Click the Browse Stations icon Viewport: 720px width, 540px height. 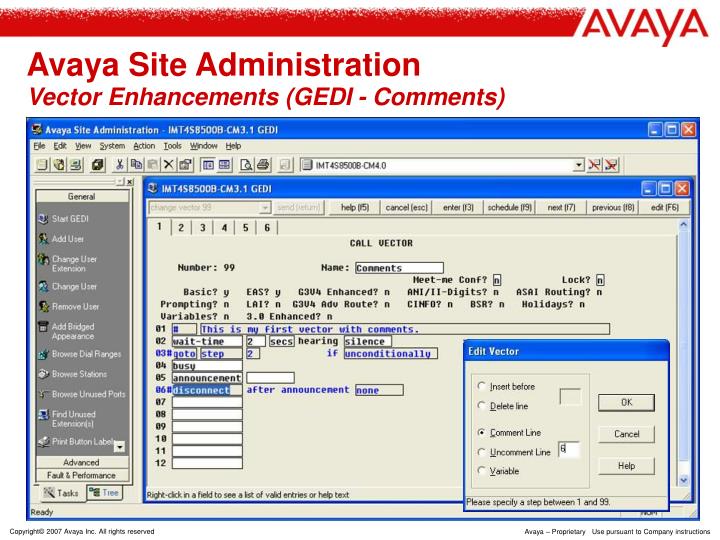43,374
